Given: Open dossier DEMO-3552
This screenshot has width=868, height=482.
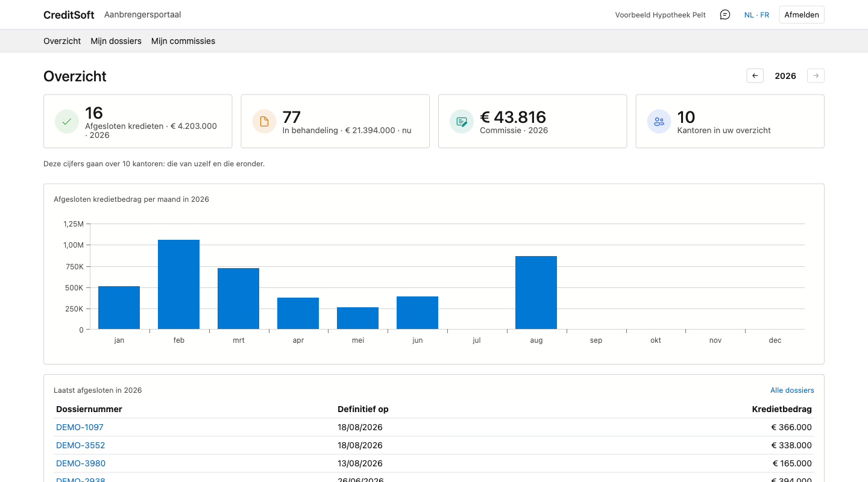Looking at the screenshot, I should coord(80,445).
